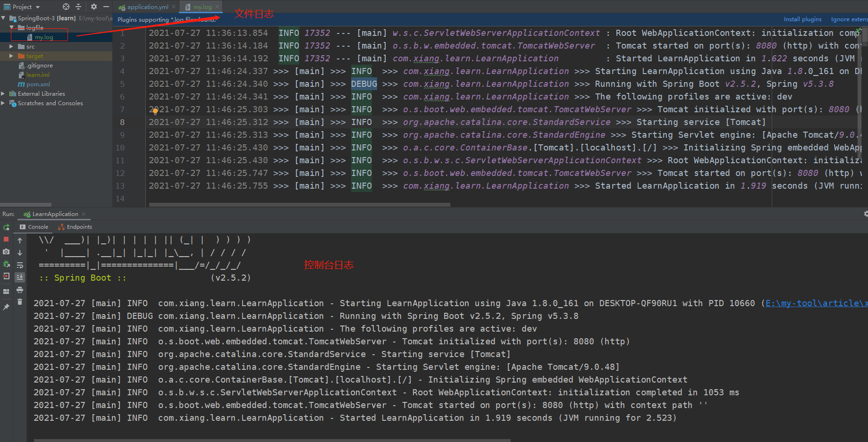Click the DEBUG word on editor line 5
This screenshot has height=442, width=868.
(364, 84)
